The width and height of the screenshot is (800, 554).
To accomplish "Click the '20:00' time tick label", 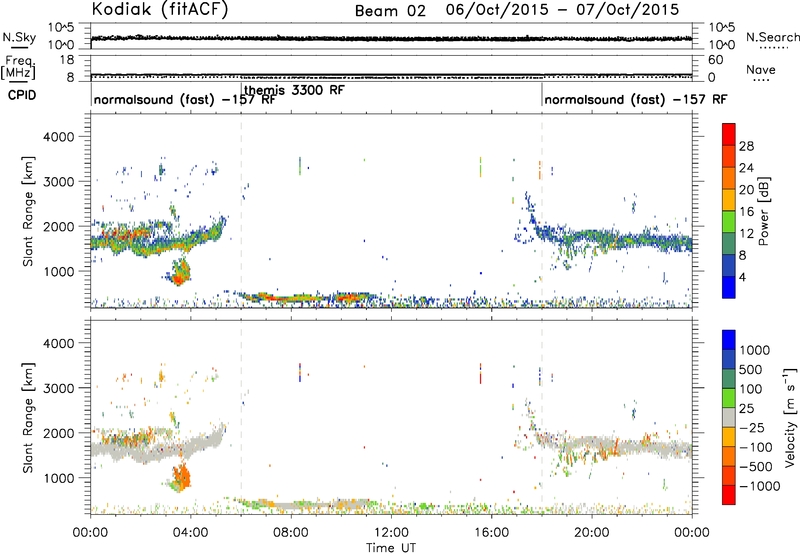I will (591, 533).
